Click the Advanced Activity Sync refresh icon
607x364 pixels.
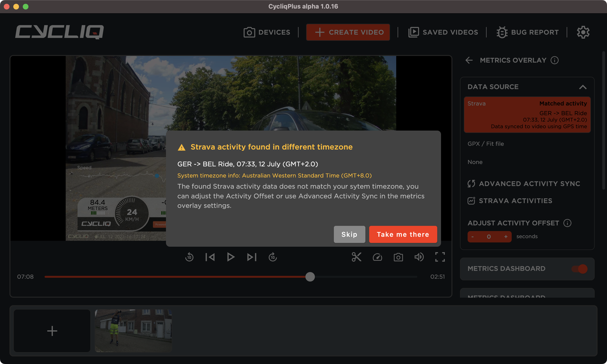coord(471,183)
